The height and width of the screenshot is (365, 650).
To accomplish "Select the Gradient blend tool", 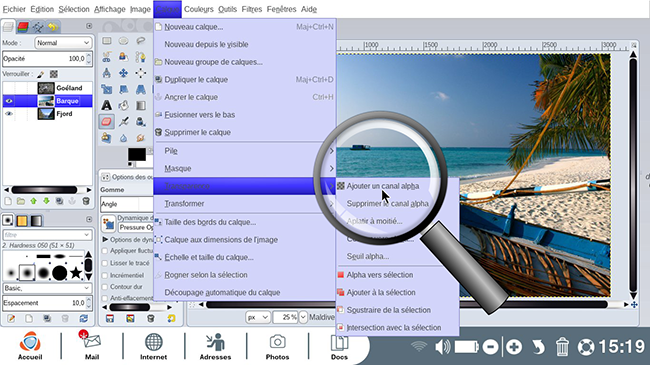I will click(x=141, y=105).
